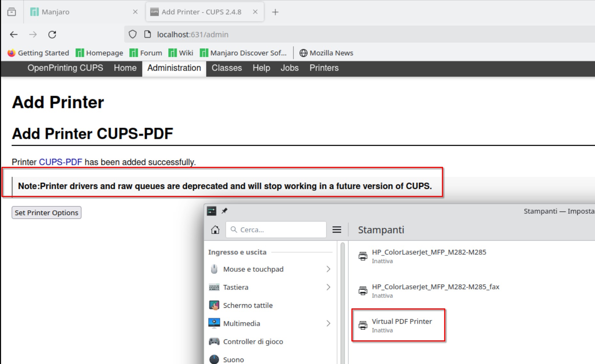595x364 pixels.
Task: Expand the Multimedia chevron
Action: [x=328, y=323]
